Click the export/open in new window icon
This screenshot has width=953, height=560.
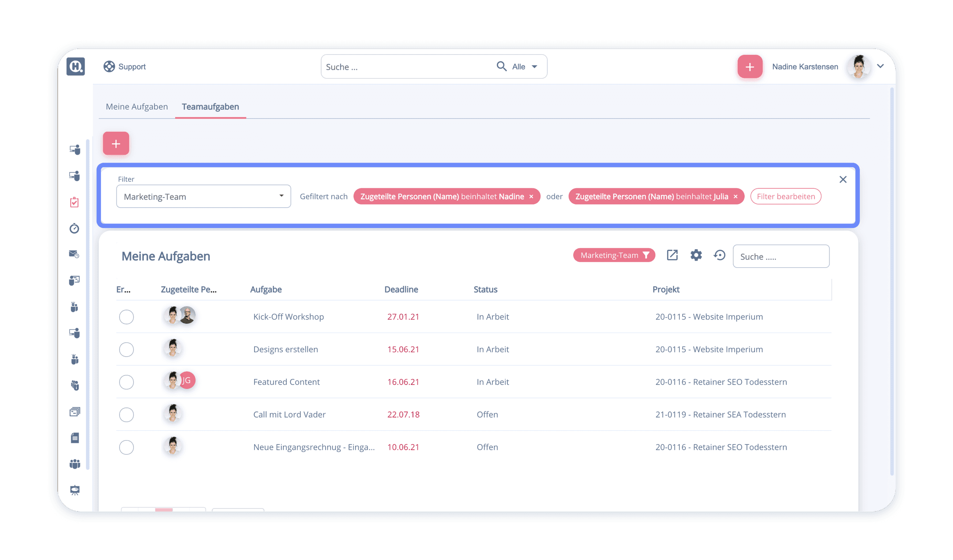pyautogui.click(x=672, y=255)
